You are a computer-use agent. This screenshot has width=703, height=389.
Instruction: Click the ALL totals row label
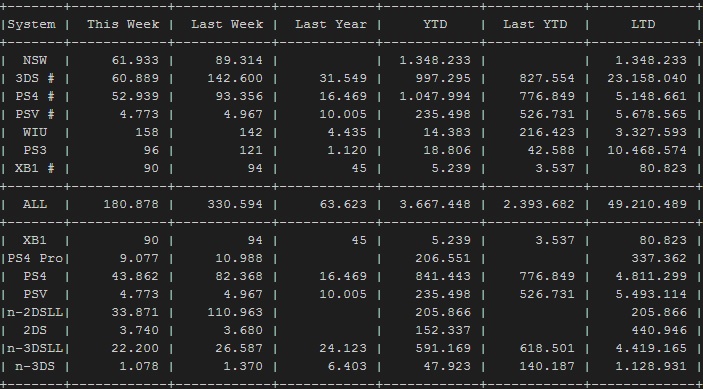pyautogui.click(x=35, y=204)
